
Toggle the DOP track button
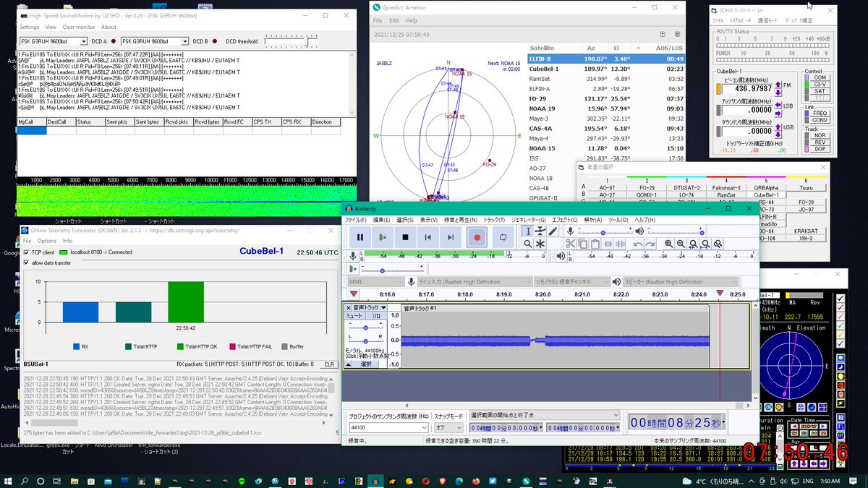[820, 149]
